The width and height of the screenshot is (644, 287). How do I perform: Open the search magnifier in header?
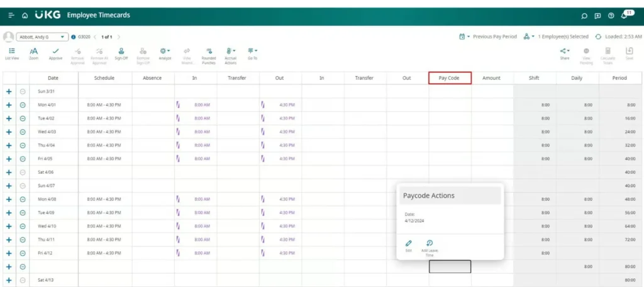[x=584, y=16]
